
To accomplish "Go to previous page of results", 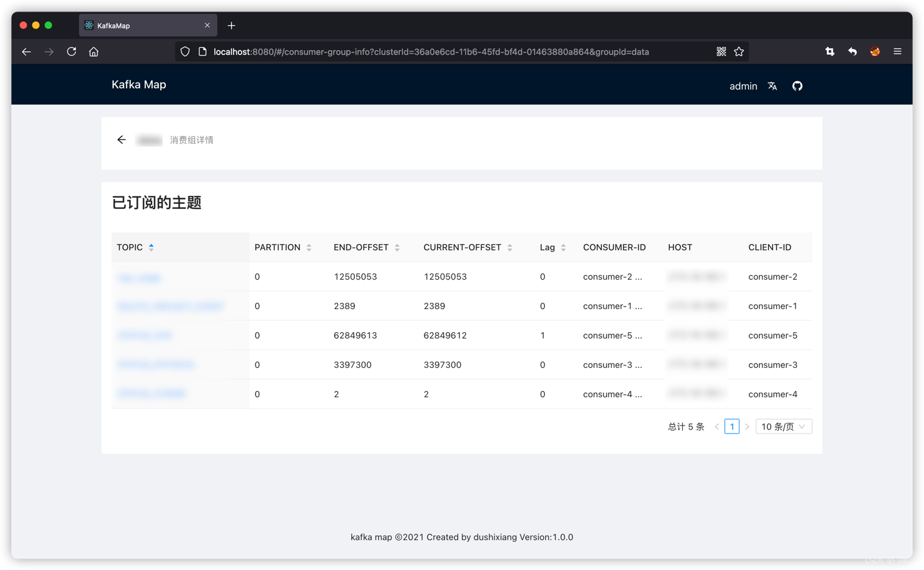I will click(x=717, y=427).
